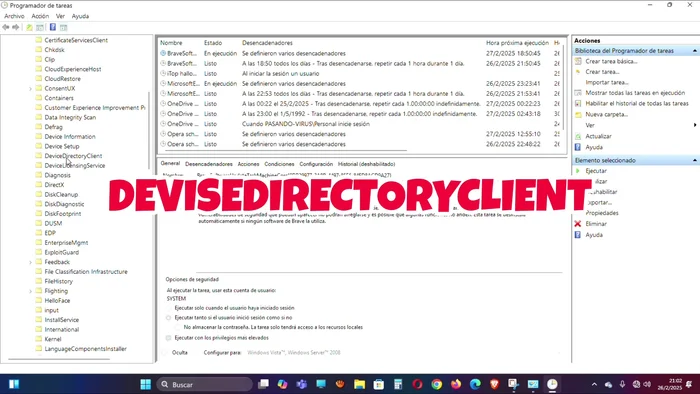This screenshot has height=394, width=700.
Task: Expand the Feedback tree node
Action: (x=30, y=262)
